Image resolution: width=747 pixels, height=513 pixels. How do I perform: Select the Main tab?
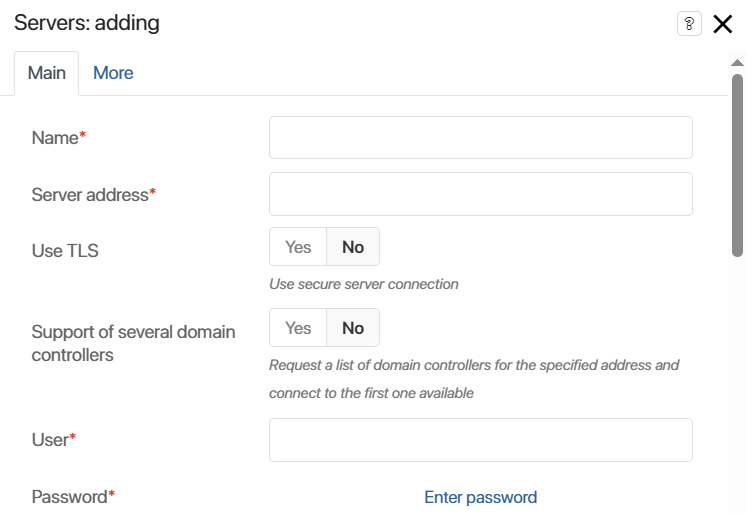(47, 73)
